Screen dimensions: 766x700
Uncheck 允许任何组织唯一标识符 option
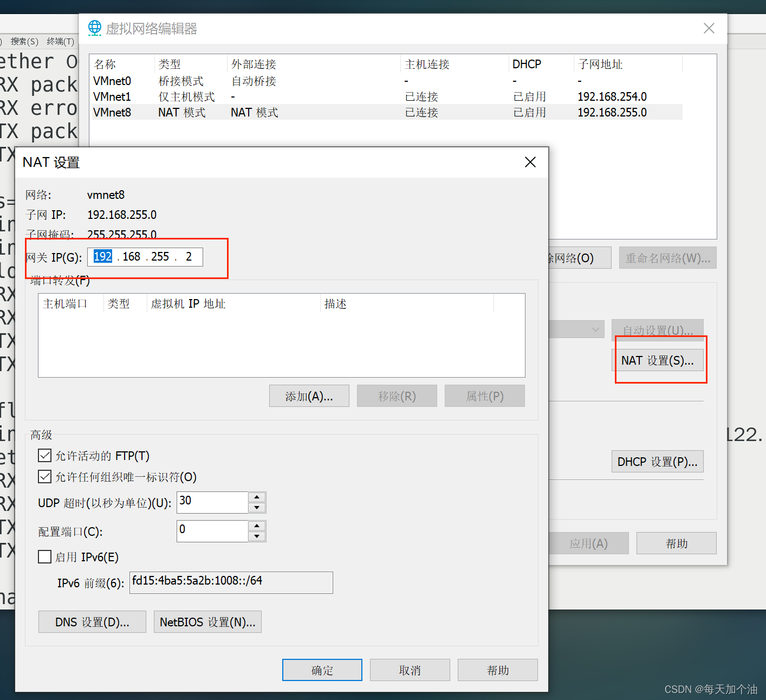pos(44,476)
